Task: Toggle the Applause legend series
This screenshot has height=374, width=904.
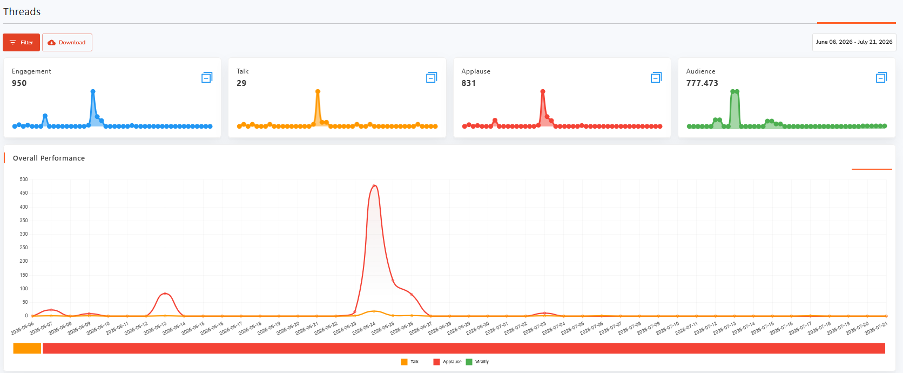Action: [447, 362]
